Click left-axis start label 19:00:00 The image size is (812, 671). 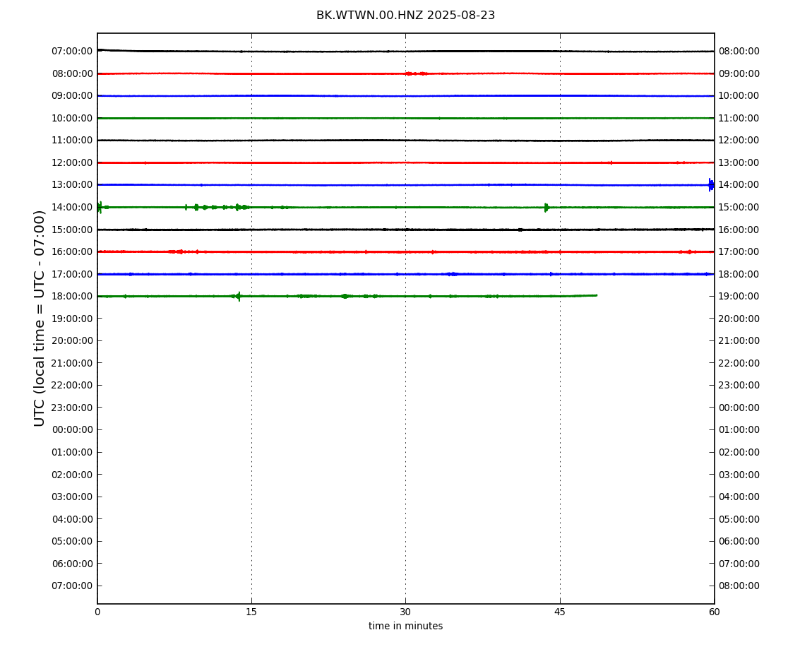(73, 319)
